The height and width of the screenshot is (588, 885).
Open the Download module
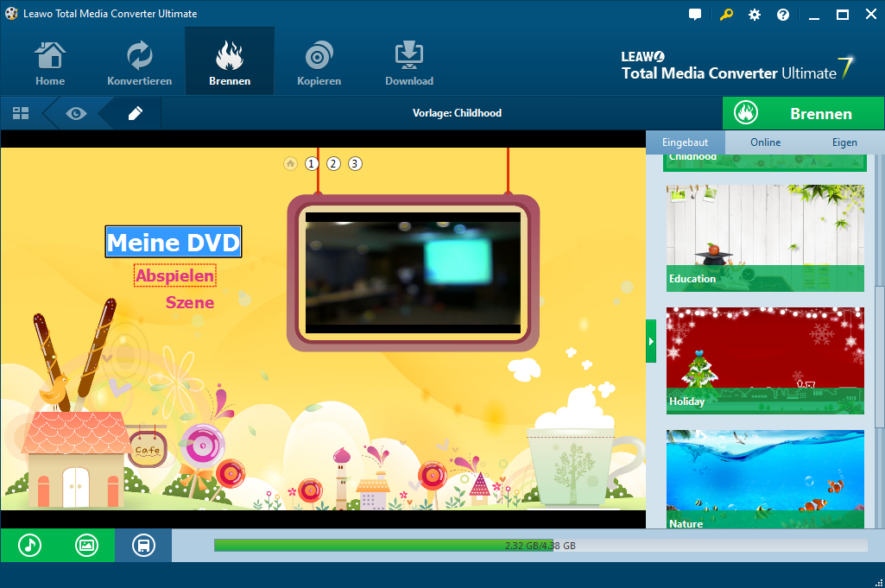pyautogui.click(x=409, y=62)
